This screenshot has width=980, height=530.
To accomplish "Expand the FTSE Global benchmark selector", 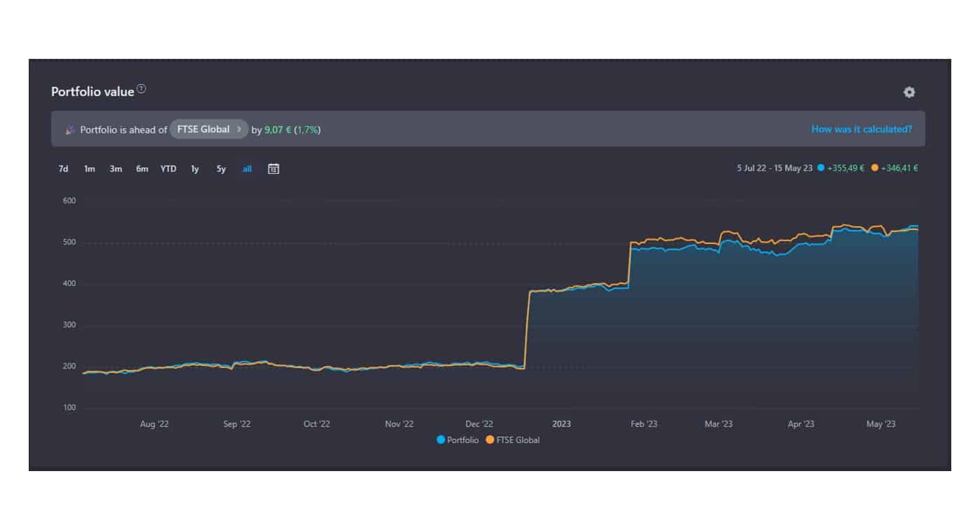I will click(x=209, y=129).
